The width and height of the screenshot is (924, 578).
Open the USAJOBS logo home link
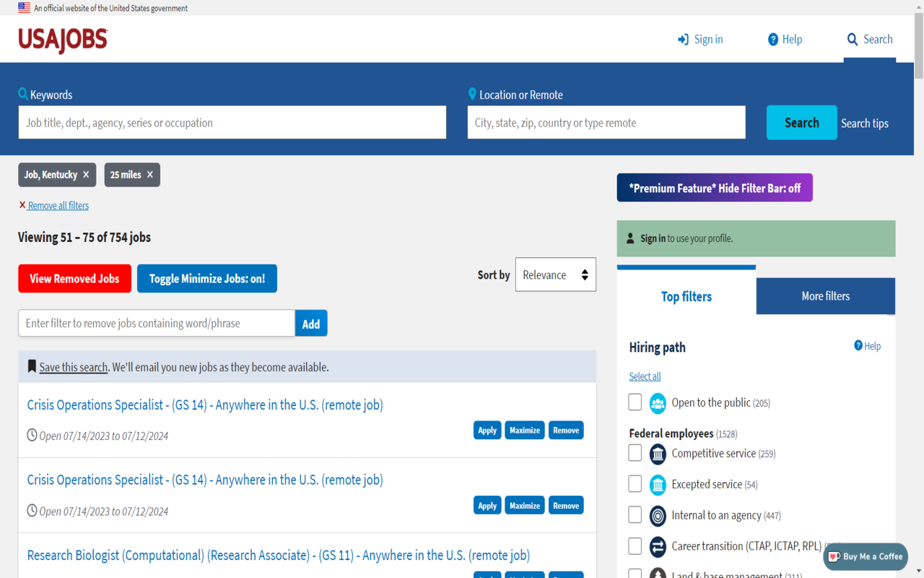tap(64, 40)
